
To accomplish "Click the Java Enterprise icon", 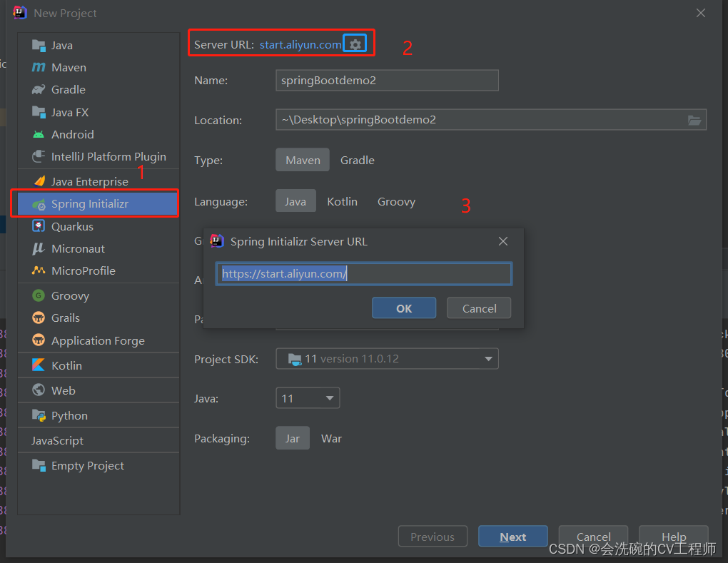I will pyautogui.click(x=39, y=181).
